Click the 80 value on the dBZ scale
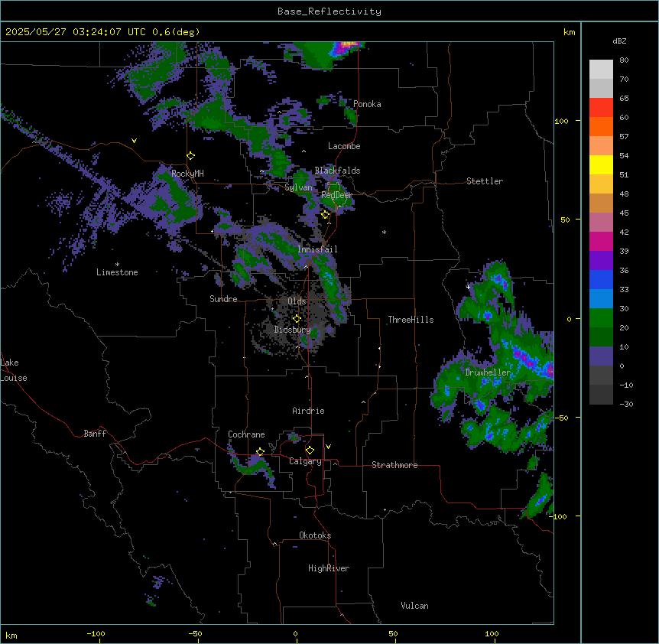659x644 pixels. [x=624, y=60]
